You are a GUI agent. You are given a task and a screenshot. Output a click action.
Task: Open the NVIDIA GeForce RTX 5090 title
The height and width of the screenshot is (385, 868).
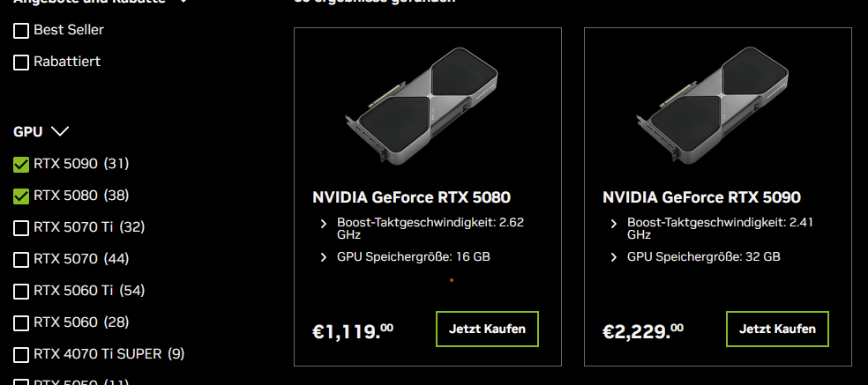pos(701,197)
